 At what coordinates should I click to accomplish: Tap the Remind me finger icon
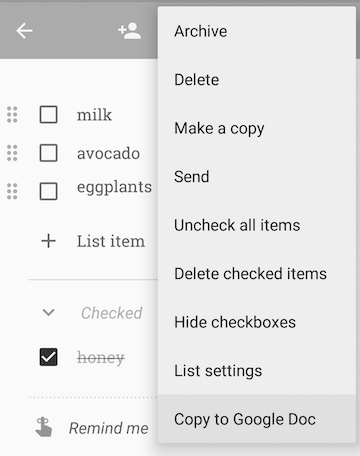pos(44,427)
